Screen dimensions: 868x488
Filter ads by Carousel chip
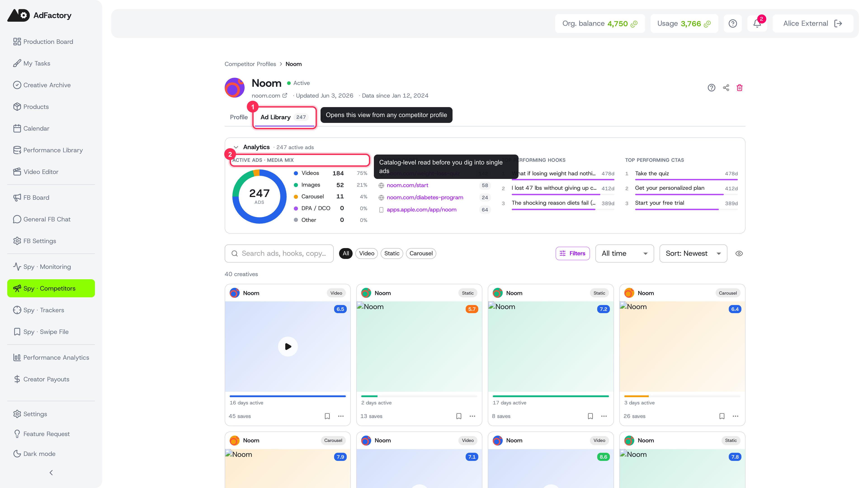tap(421, 253)
